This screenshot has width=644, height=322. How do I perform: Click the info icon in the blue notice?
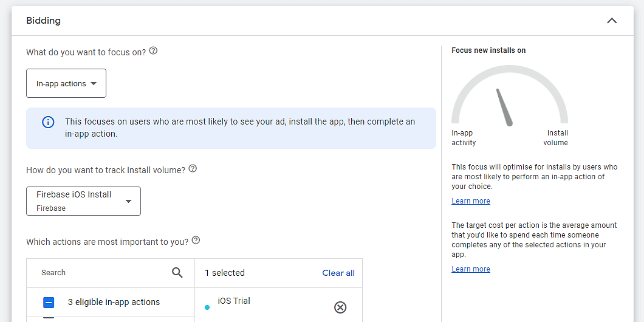pos(48,122)
